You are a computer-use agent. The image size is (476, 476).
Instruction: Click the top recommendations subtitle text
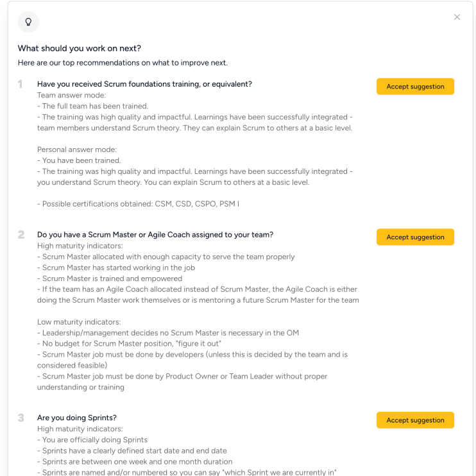point(123,63)
